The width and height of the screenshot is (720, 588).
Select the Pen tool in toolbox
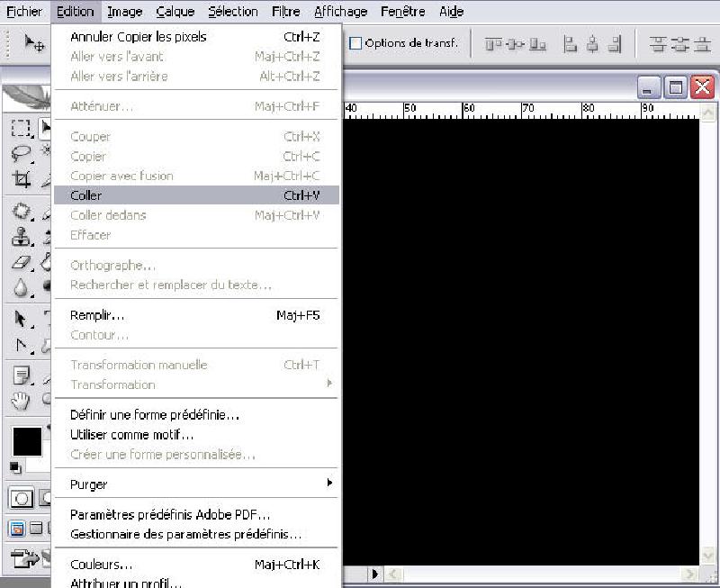click(x=21, y=345)
